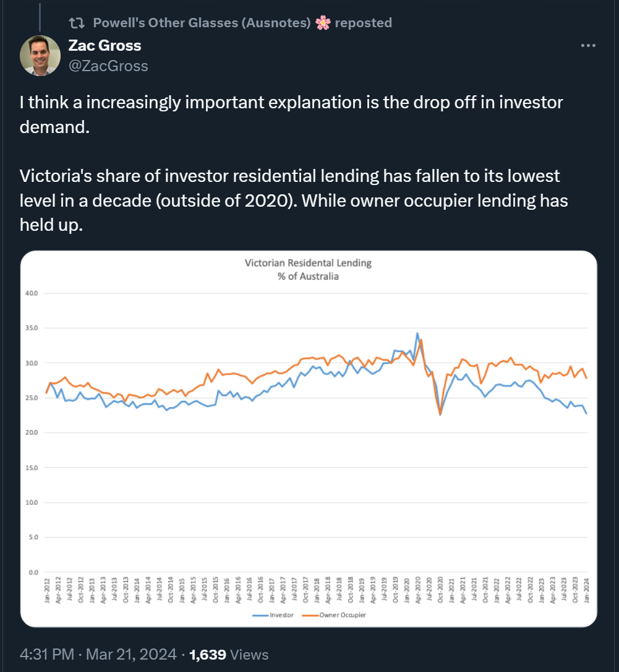Click the Jan-2024 x-axis label
This screenshot has height=672, width=619.
point(586,590)
